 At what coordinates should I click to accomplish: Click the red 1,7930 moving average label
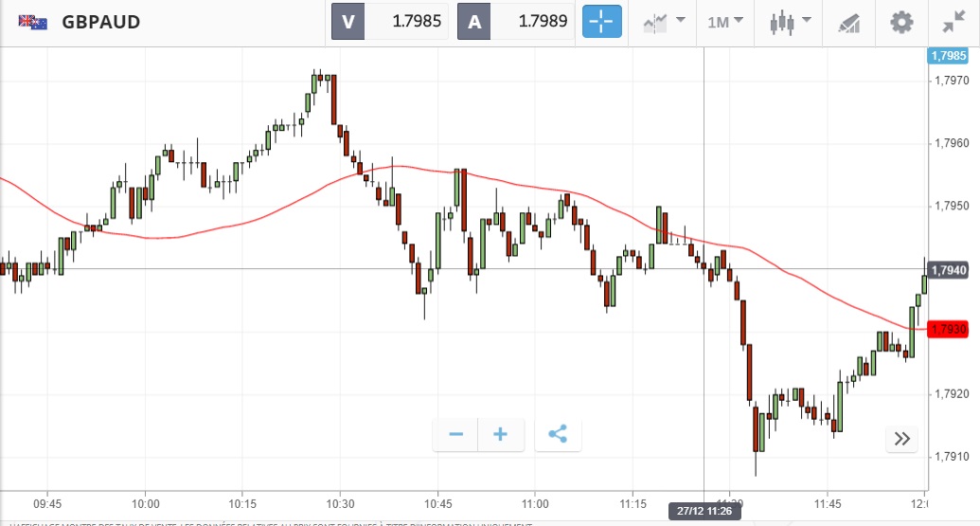(949, 329)
